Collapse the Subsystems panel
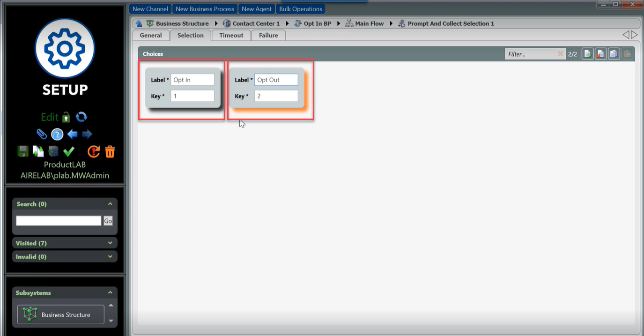Image resolution: width=644 pixels, height=336 pixels. 110,293
